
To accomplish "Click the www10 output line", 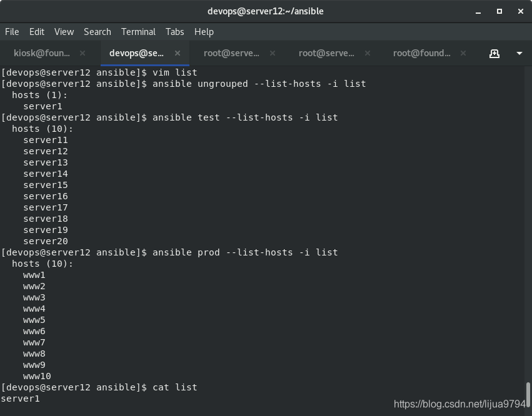I will (x=37, y=376).
